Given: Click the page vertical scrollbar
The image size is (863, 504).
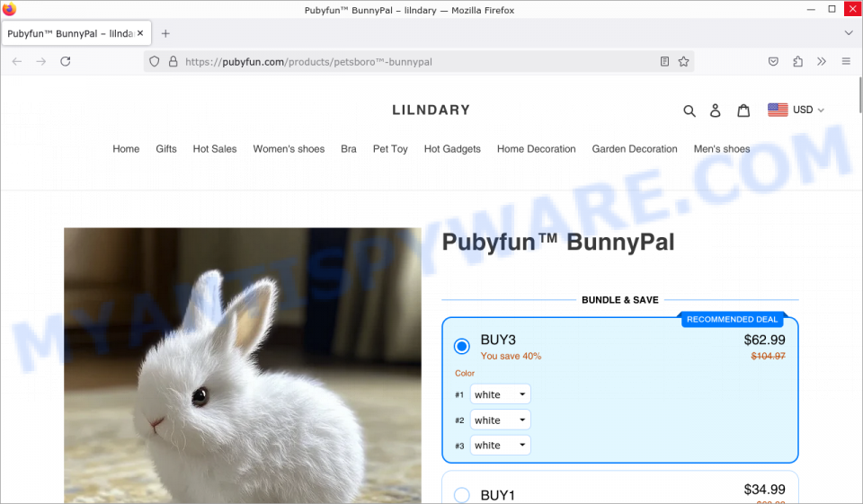Looking at the screenshot, I should pos(859,94).
